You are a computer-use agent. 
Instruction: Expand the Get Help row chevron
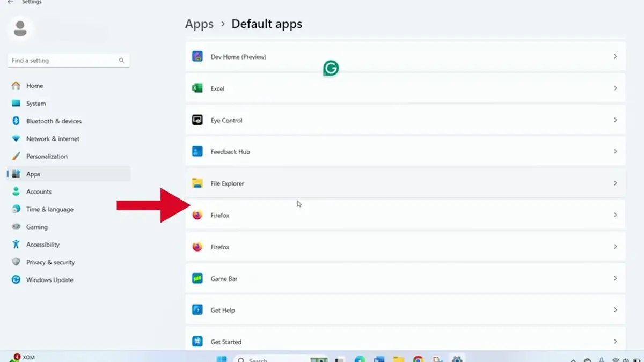[615, 310]
